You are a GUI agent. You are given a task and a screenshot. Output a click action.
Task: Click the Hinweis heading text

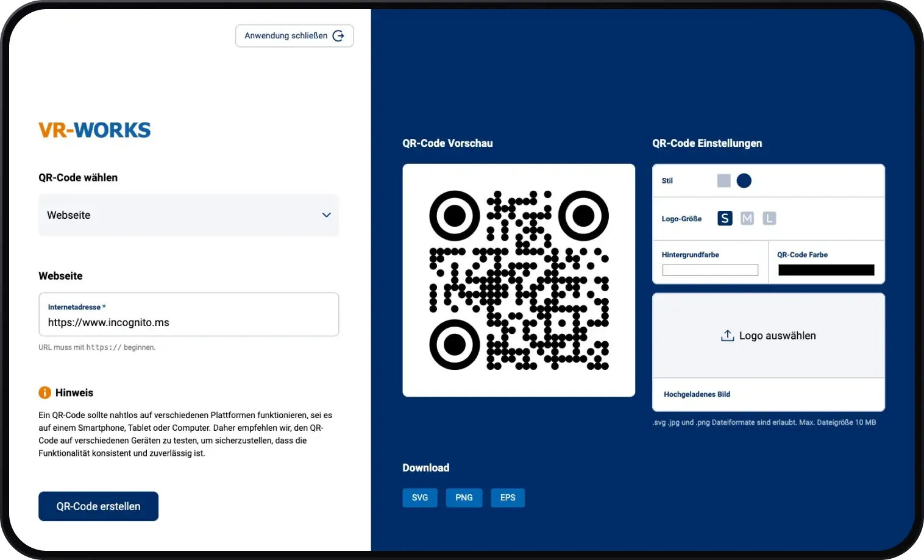click(74, 393)
